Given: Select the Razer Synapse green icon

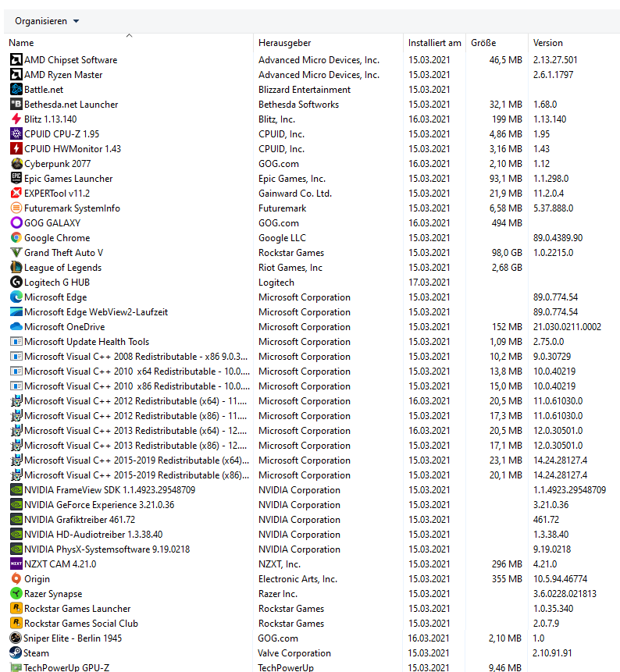Looking at the screenshot, I should click(x=16, y=594).
